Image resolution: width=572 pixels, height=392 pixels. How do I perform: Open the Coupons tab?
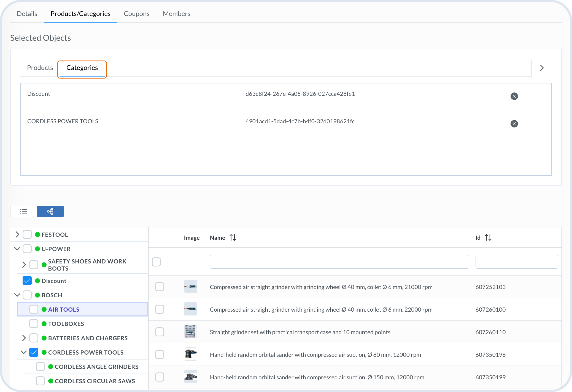(136, 14)
